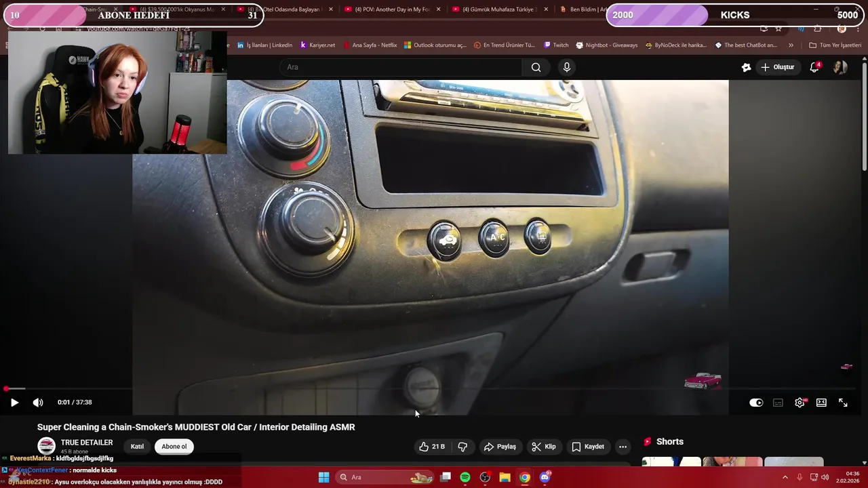Open more actions three-dot menu
868x488 pixels.
(623, 447)
